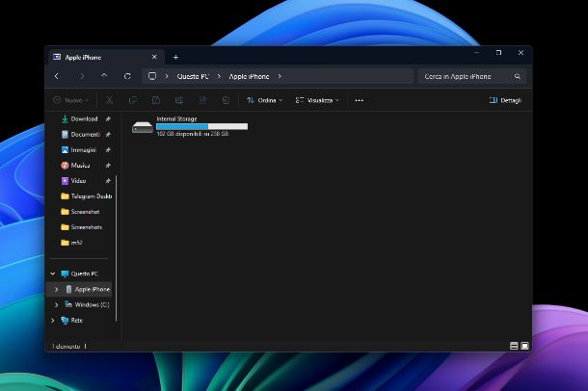Unpin Immagini using its pin icon
Image resolution: width=588 pixels, height=391 pixels.
[108, 150]
